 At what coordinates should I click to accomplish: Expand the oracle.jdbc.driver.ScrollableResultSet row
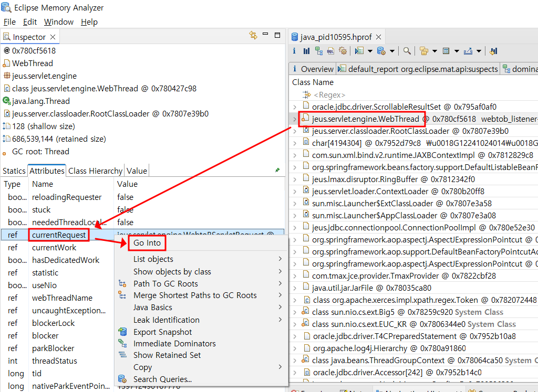[x=295, y=107]
